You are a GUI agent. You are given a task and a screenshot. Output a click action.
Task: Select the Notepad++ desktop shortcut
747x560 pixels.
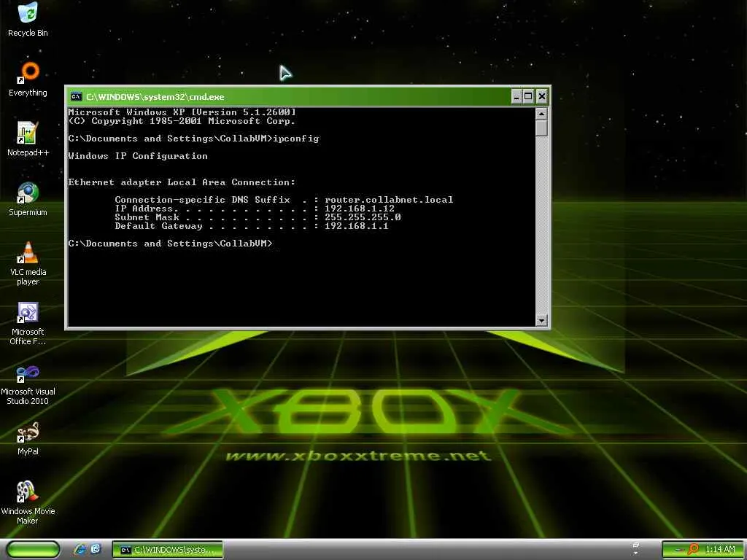tap(28, 139)
